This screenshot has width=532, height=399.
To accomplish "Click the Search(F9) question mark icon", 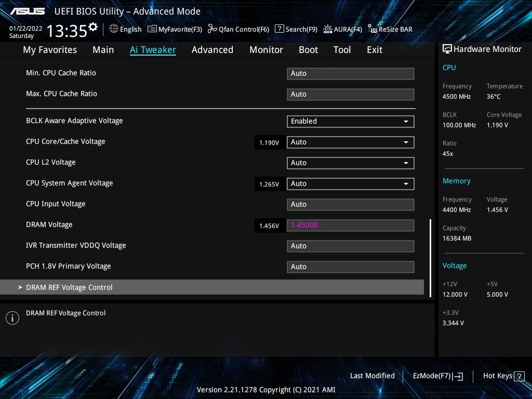I will [x=279, y=29].
